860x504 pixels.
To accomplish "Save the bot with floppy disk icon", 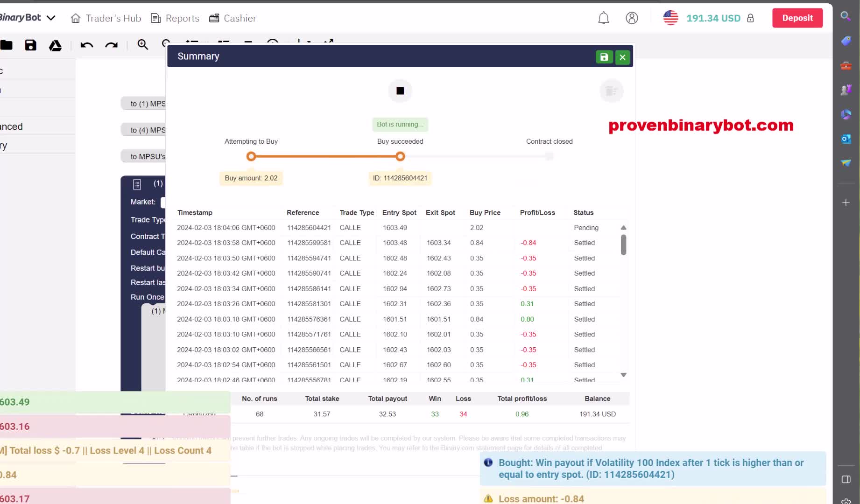I will tap(31, 45).
